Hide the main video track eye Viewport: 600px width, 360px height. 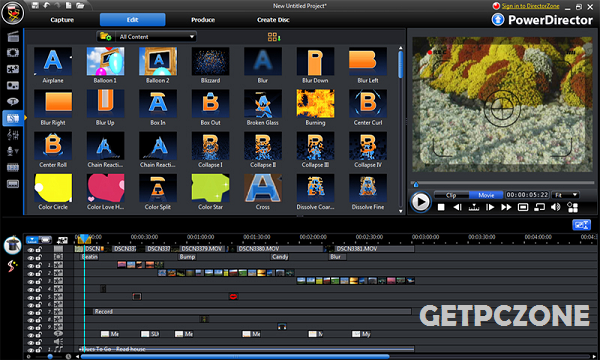click(31, 249)
